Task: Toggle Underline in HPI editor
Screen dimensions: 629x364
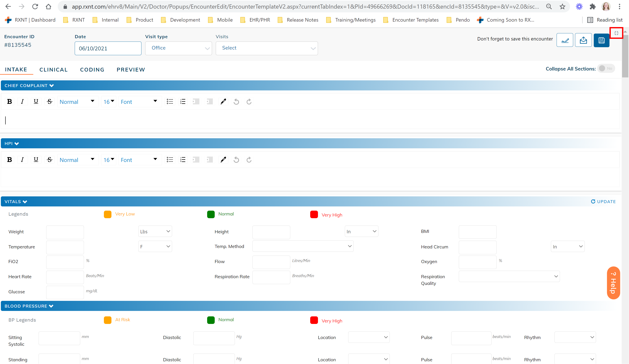Action: pos(36,160)
